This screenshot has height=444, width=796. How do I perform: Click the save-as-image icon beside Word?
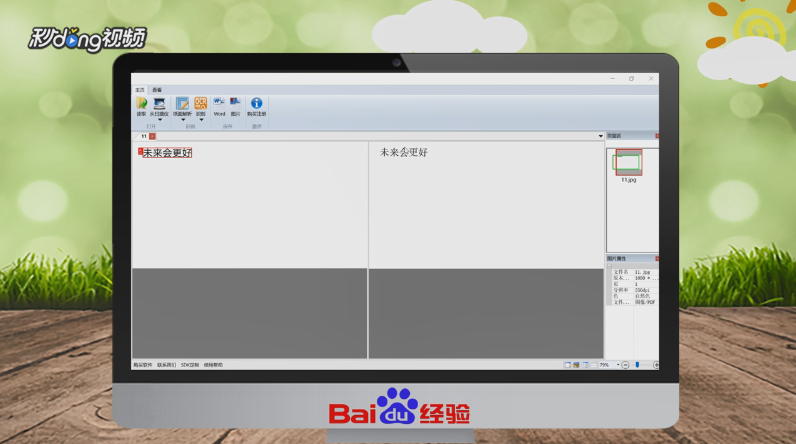[235, 103]
